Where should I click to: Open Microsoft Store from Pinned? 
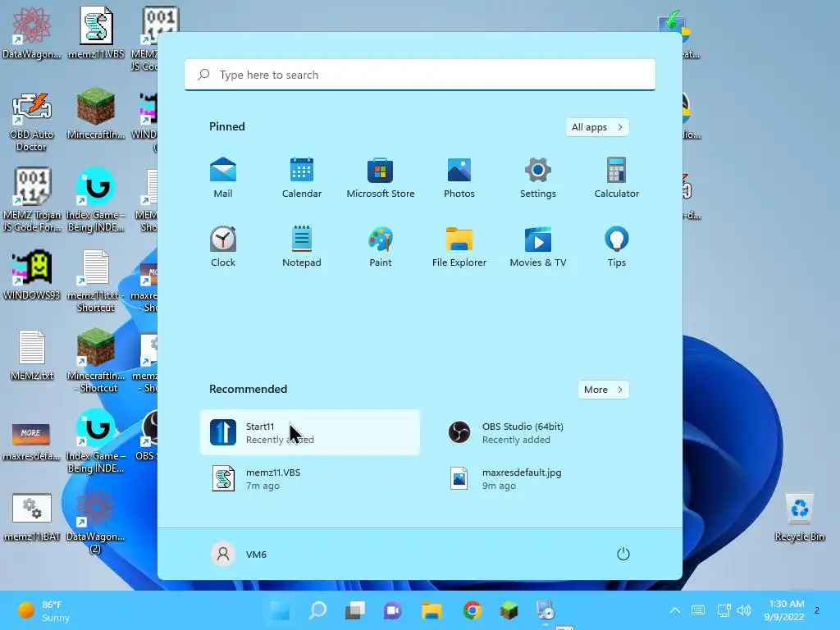pos(381,178)
